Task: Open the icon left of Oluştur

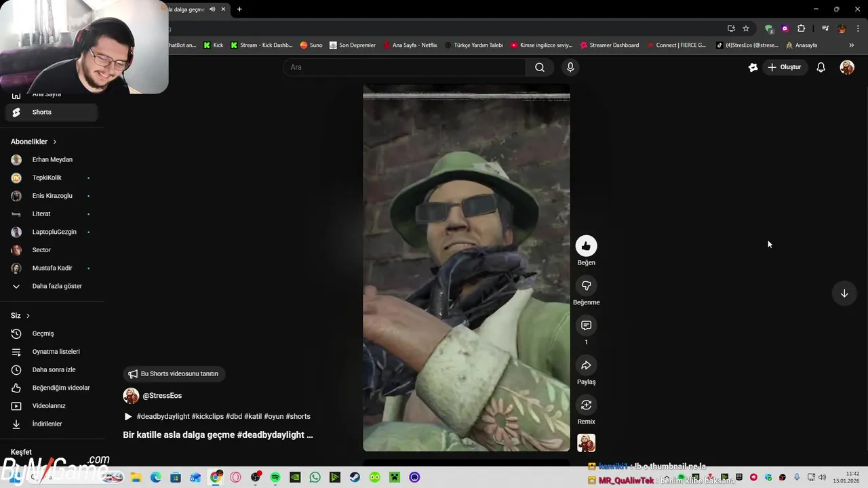Action: [753, 67]
